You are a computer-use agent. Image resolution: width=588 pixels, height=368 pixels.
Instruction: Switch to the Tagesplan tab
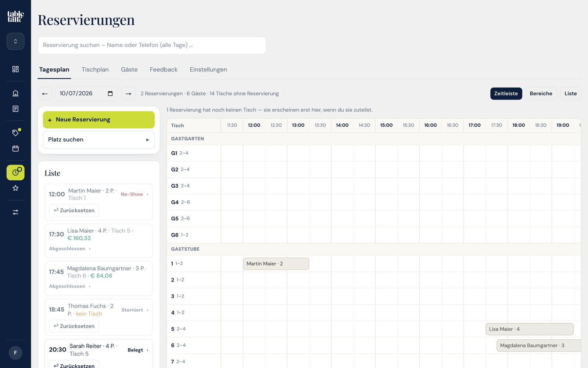click(x=54, y=70)
